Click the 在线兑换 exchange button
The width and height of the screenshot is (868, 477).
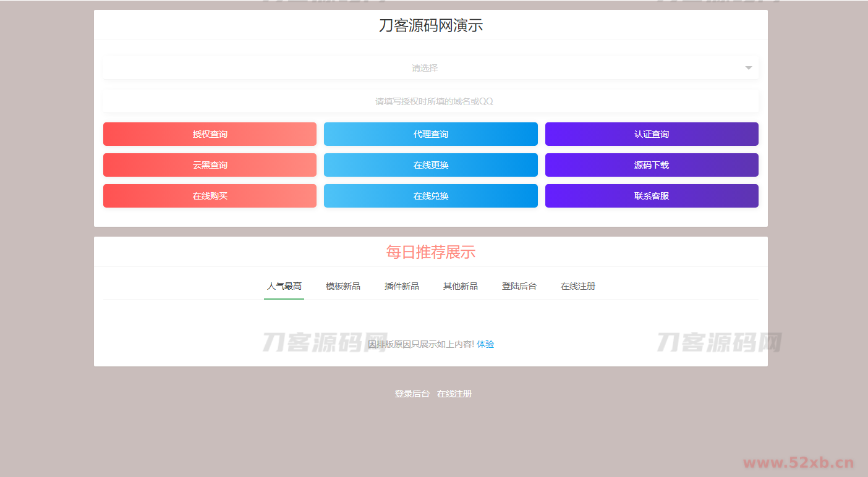(430, 196)
